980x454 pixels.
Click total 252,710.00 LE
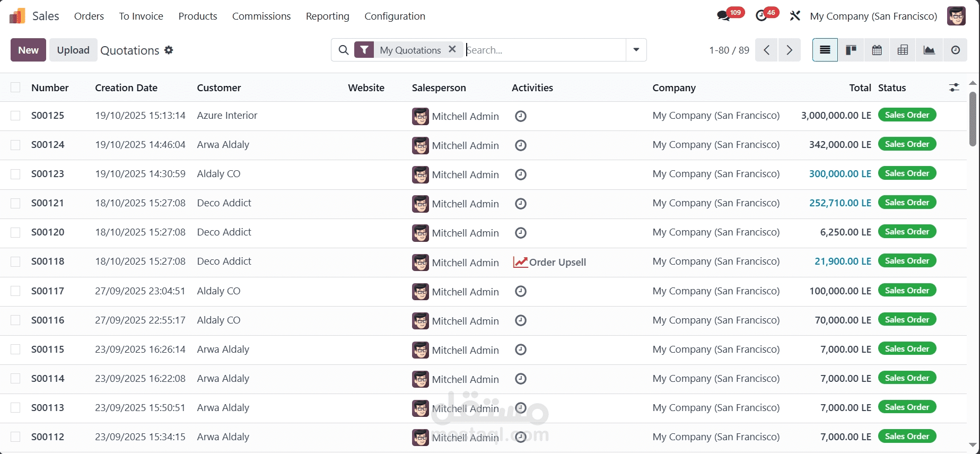click(x=840, y=203)
